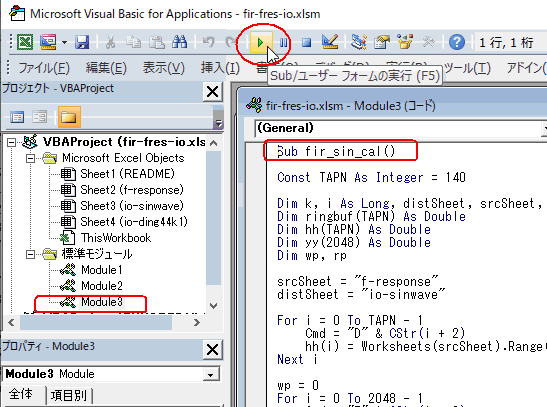Select Sheet1 (README) in project tree
Screen dimensions: 547x407
click(x=127, y=174)
